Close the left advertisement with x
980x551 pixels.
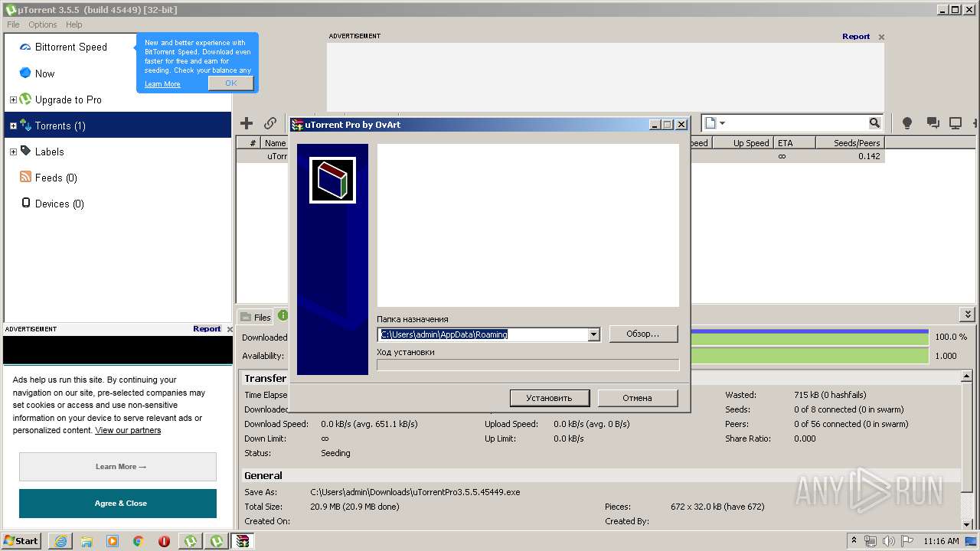pos(230,329)
